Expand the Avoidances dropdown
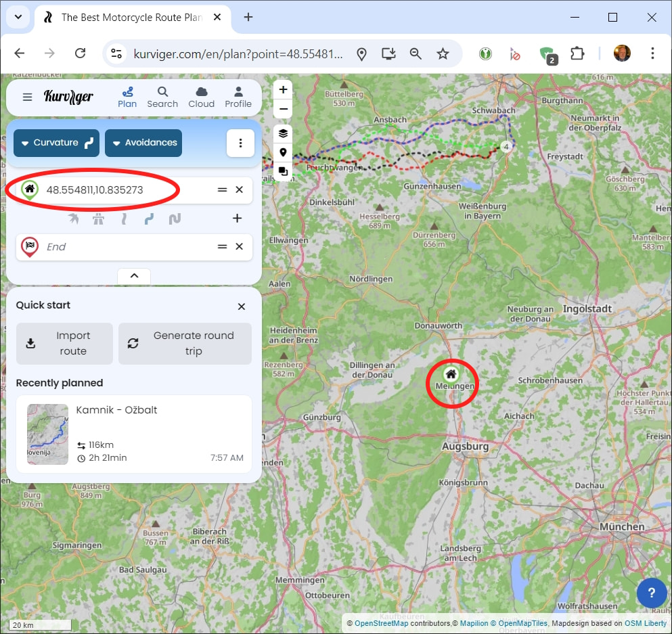 click(x=143, y=143)
